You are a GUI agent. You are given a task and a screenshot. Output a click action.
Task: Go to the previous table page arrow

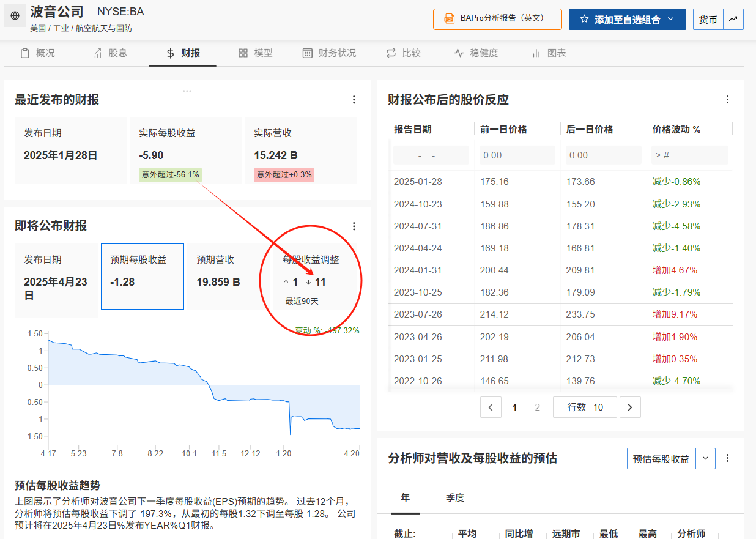tap(491, 407)
